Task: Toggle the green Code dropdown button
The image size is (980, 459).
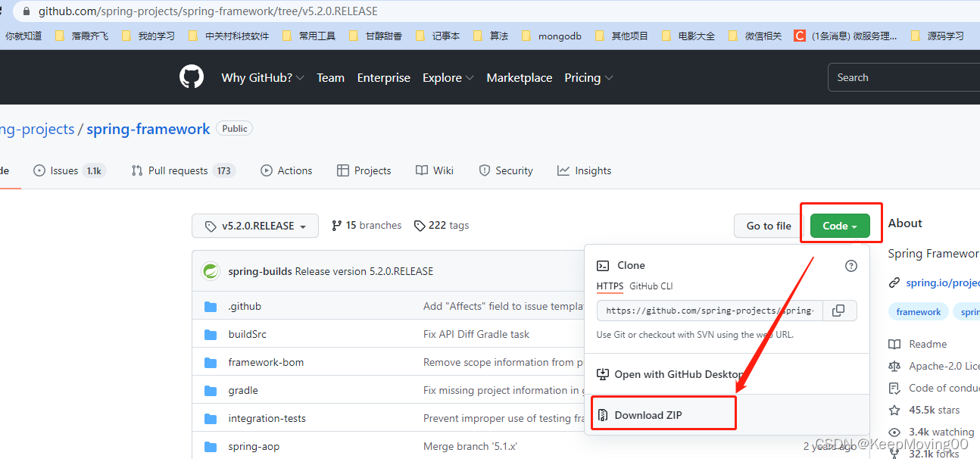Action: coord(840,226)
